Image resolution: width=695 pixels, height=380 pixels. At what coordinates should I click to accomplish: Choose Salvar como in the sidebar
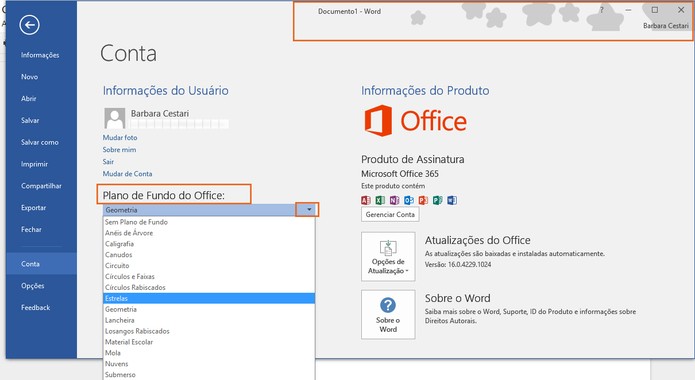[x=41, y=142]
